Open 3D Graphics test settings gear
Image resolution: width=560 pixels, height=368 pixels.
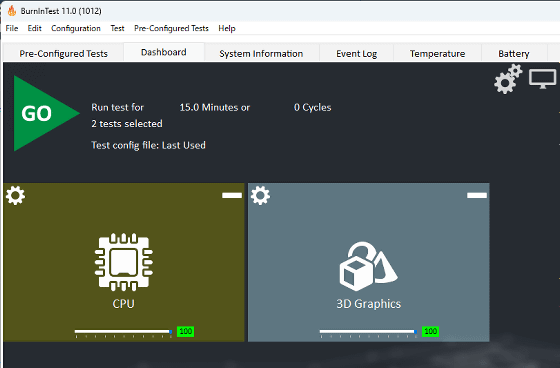click(x=260, y=195)
